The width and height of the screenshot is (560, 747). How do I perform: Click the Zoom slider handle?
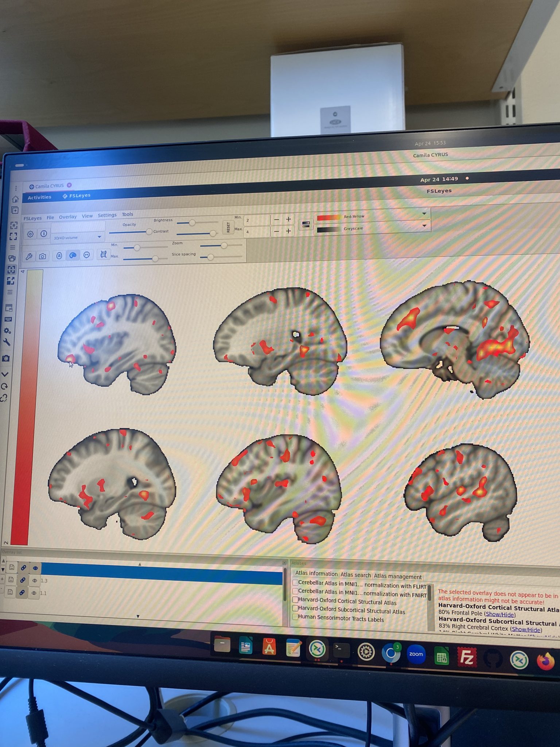pyautogui.click(x=224, y=245)
